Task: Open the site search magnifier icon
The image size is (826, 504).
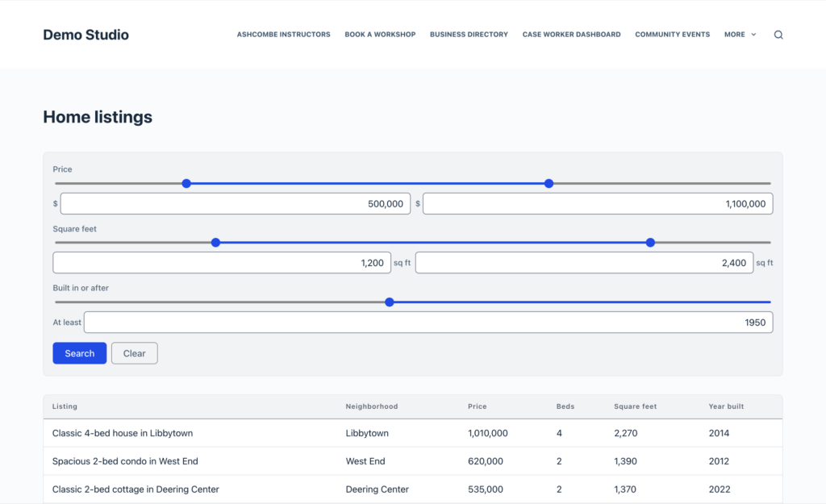Action: tap(778, 35)
